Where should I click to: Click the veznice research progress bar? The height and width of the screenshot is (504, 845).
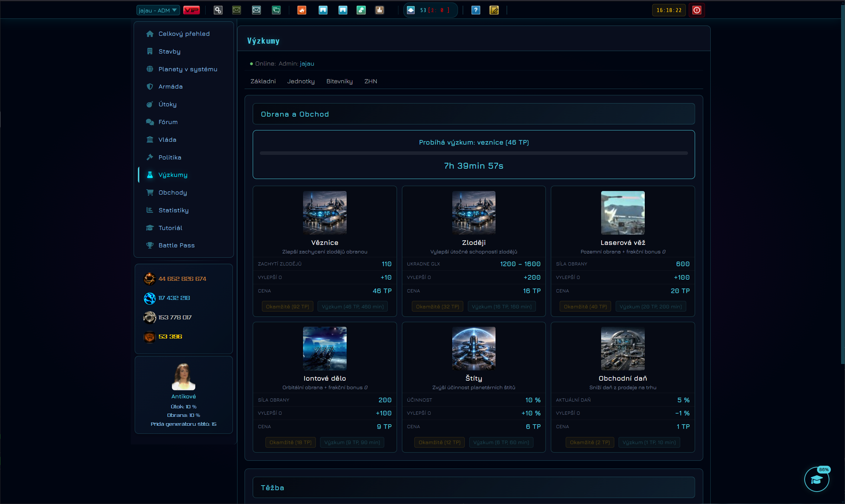click(x=474, y=153)
